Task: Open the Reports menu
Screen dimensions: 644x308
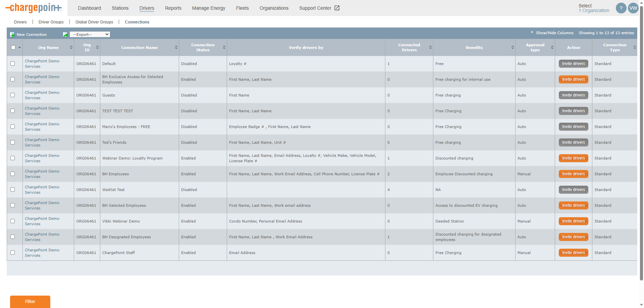Action: tap(173, 8)
